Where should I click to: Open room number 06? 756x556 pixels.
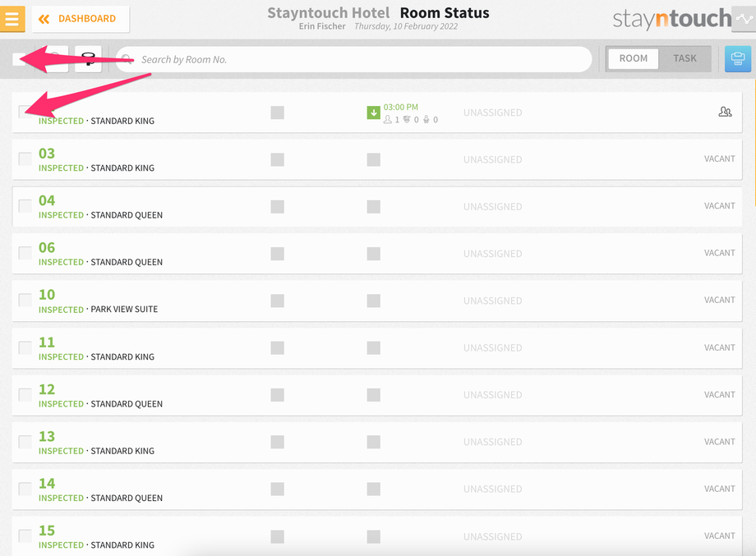click(47, 248)
